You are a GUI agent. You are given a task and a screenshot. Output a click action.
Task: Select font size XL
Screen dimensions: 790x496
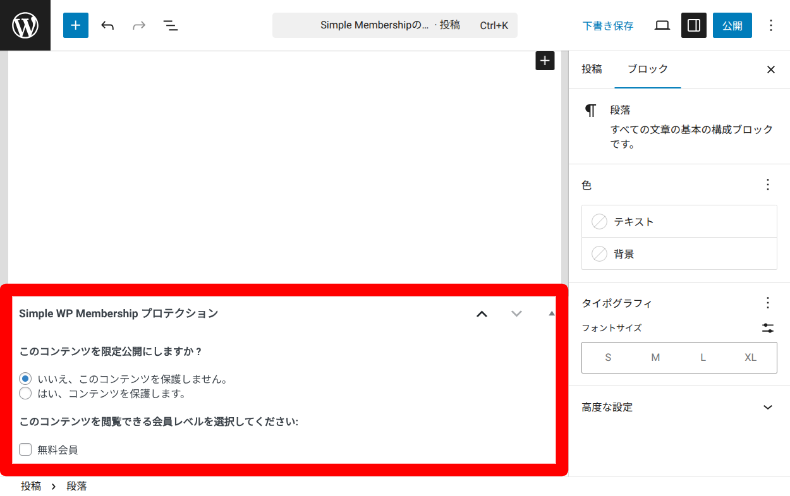point(750,357)
